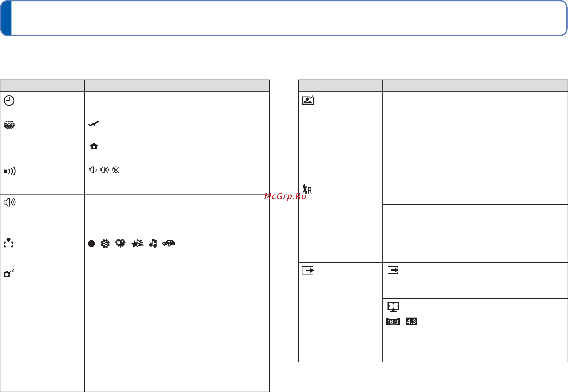The height and width of the screenshot is (392, 568).
Task: Select the focus icon with heart brackets
Action: pyautogui.click(x=9, y=242)
